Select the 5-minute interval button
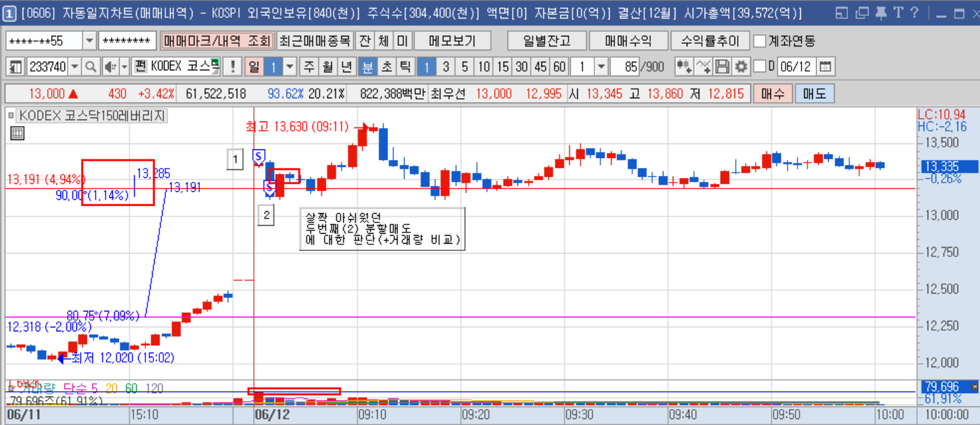This screenshot has height=425, width=980. pos(465,66)
